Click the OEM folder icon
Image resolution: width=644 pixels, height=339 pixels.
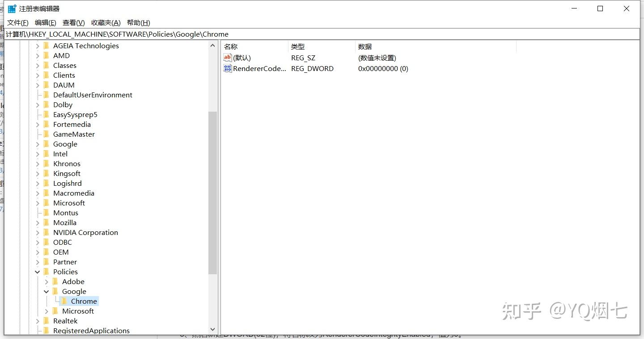tap(47, 252)
